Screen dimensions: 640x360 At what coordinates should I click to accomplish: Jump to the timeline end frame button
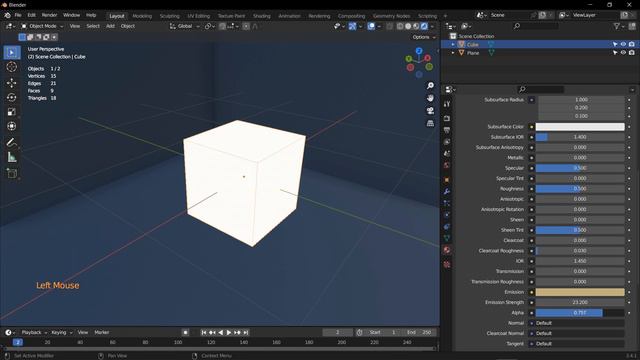246,333
